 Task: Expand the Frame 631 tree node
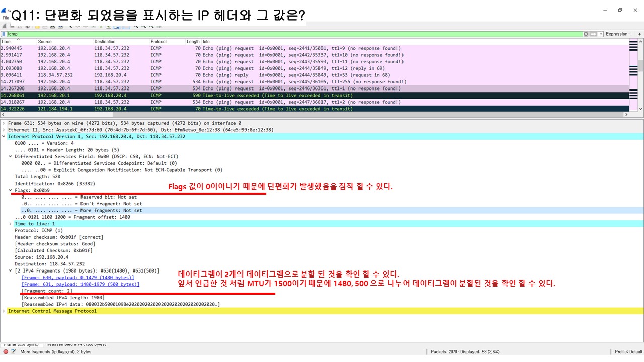pos(4,123)
